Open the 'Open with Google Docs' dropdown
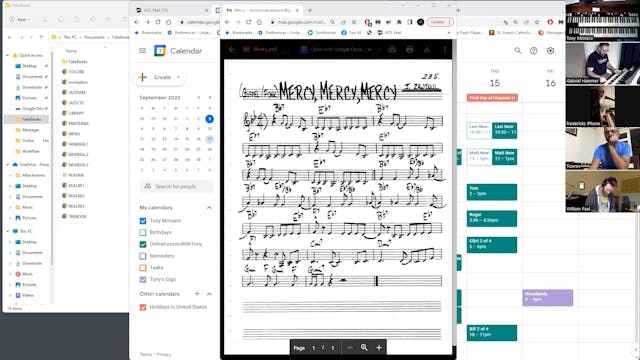Screen dimensions: 640x360 point(369,49)
